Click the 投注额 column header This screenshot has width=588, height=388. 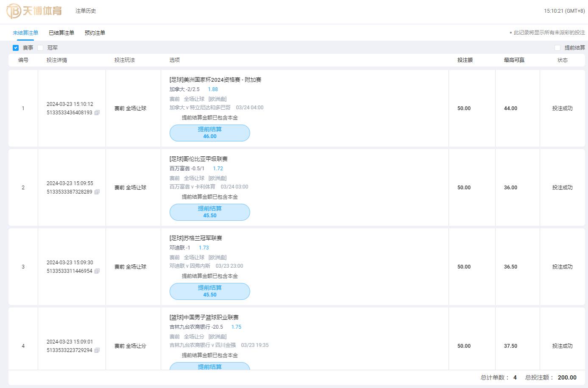point(465,60)
